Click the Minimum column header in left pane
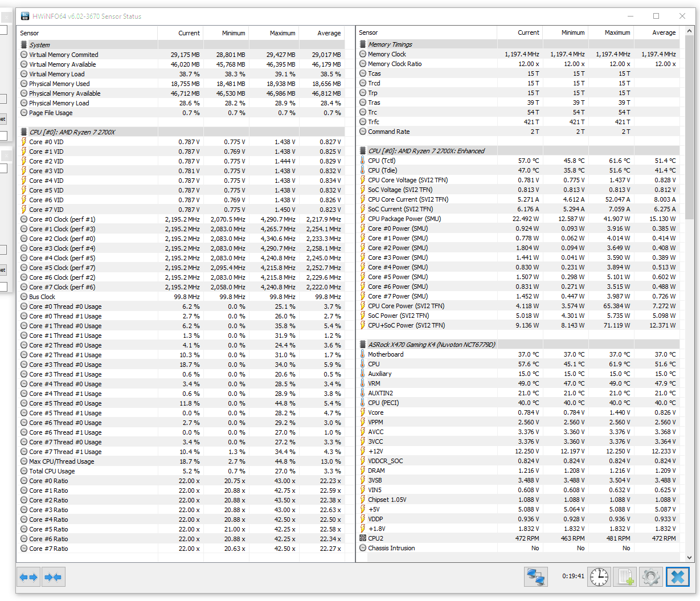Screen dimensions: 700x601 [226, 33]
